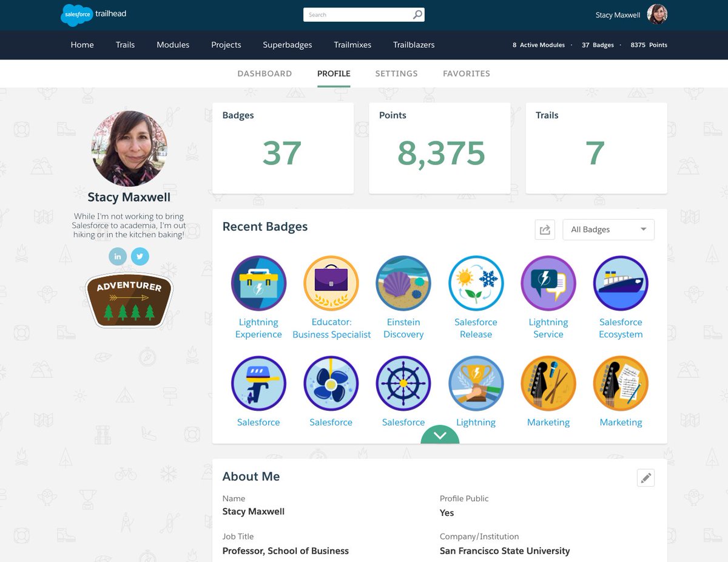The width and height of the screenshot is (728, 562).
Task: Open the Twitter profile icon
Action: click(x=140, y=256)
